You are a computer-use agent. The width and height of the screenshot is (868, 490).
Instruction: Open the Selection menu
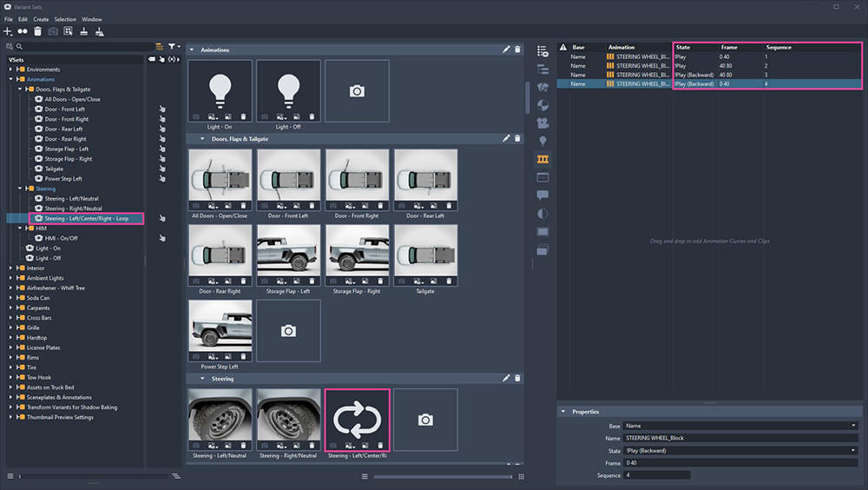(x=65, y=19)
